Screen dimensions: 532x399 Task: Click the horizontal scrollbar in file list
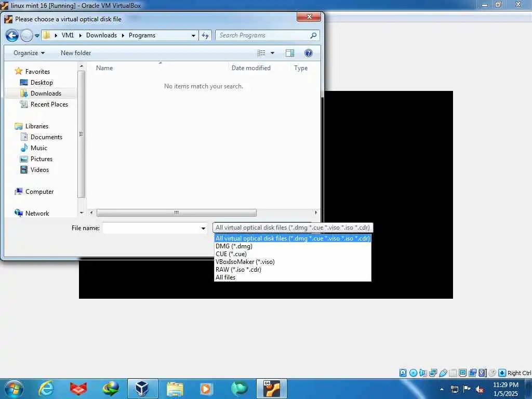point(177,212)
